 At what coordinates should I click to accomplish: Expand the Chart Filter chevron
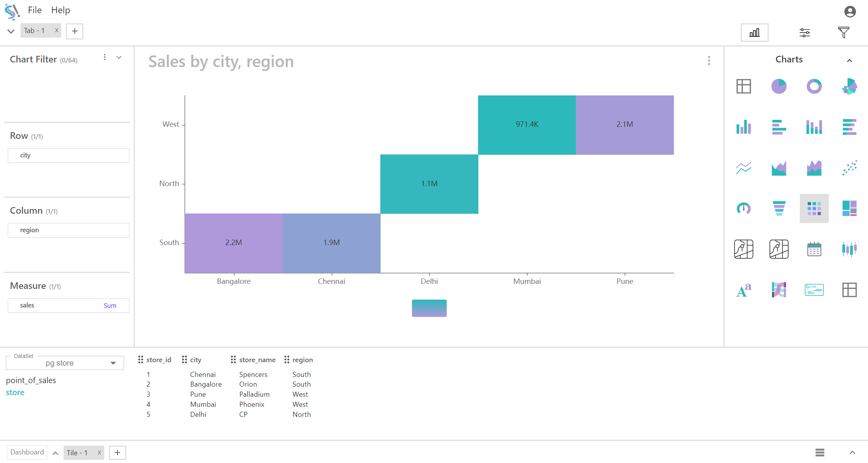pos(119,57)
